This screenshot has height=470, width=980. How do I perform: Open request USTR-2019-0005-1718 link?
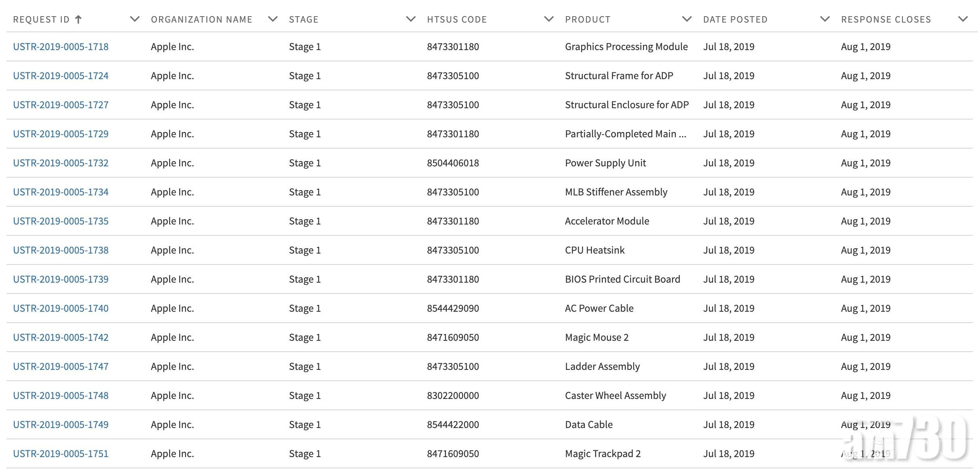61,47
